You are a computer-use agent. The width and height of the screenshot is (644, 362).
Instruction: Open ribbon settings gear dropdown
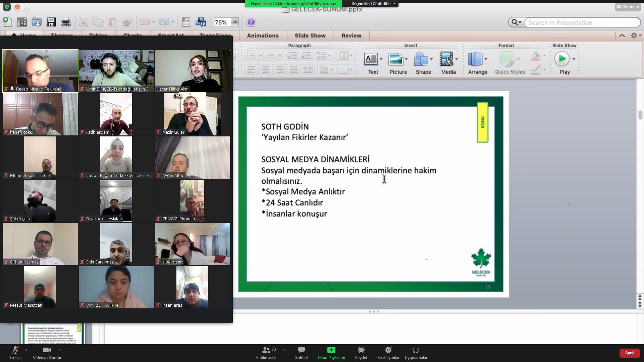636,35
